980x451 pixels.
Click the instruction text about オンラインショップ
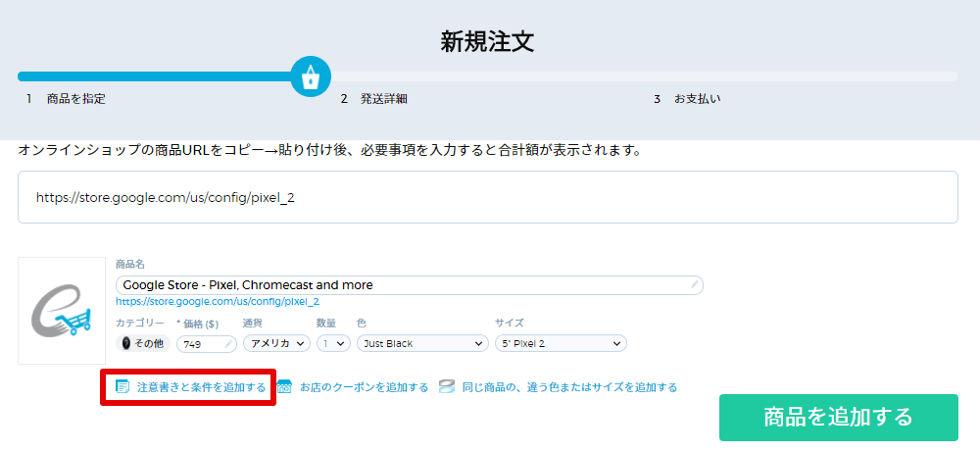[x=330, y=151]
